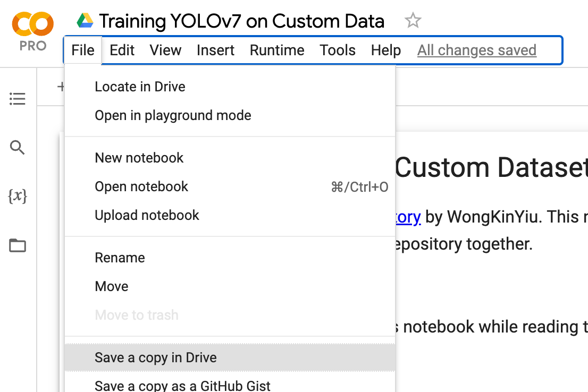Open the find and replace panel
The width and height of the screenshot is (588, 392).
[18, 147]
